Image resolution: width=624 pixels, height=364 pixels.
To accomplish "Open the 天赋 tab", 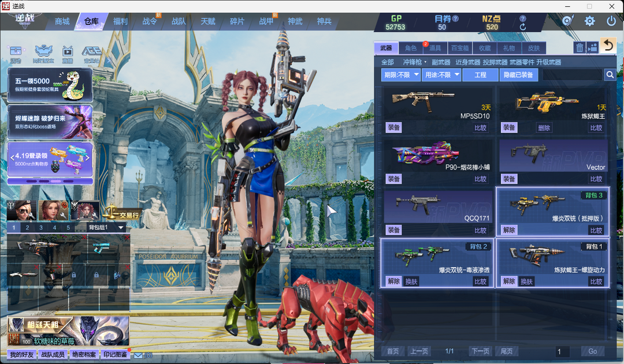I will tap(208, 21).
